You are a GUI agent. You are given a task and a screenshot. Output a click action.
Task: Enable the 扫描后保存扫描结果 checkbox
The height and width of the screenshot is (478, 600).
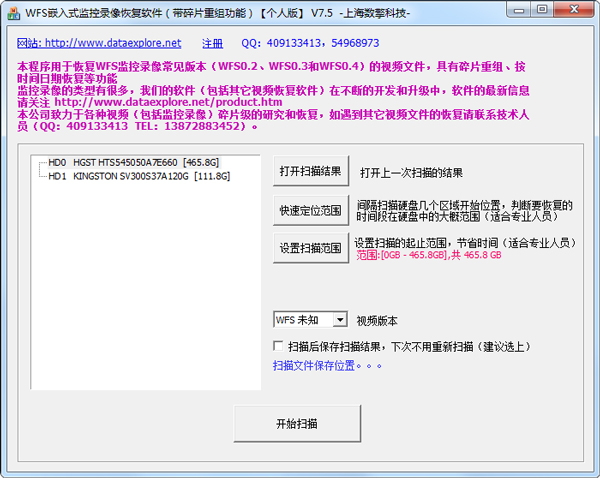point(278,346)
